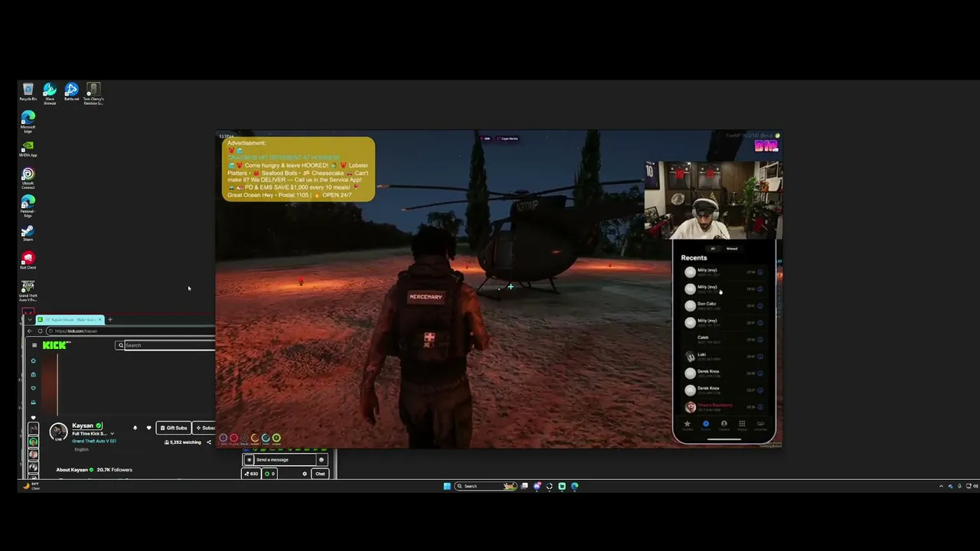Select the Caleb recent call

click(722, 340)
